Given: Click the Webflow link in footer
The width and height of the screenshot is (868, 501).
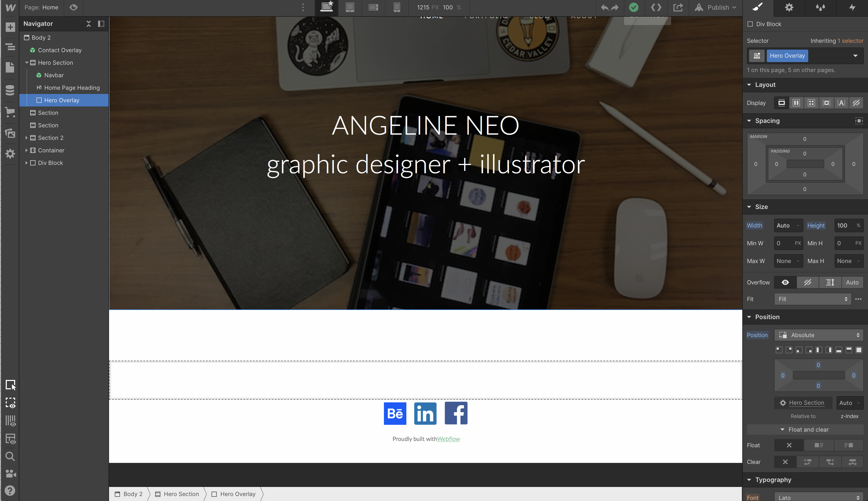Looking at the screenshot, I should coord(448,439).
